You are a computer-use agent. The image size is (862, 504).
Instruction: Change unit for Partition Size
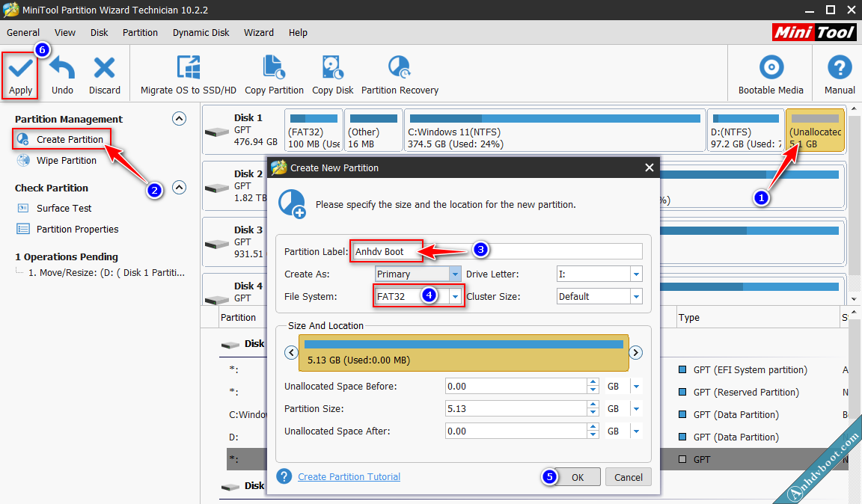(636, 409)
